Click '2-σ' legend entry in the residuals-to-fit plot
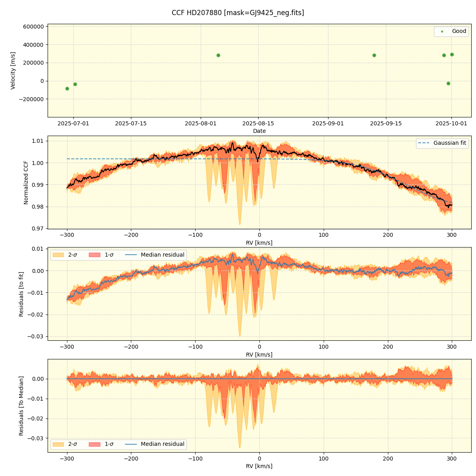476x476 pixels. [x=65, y=255]
